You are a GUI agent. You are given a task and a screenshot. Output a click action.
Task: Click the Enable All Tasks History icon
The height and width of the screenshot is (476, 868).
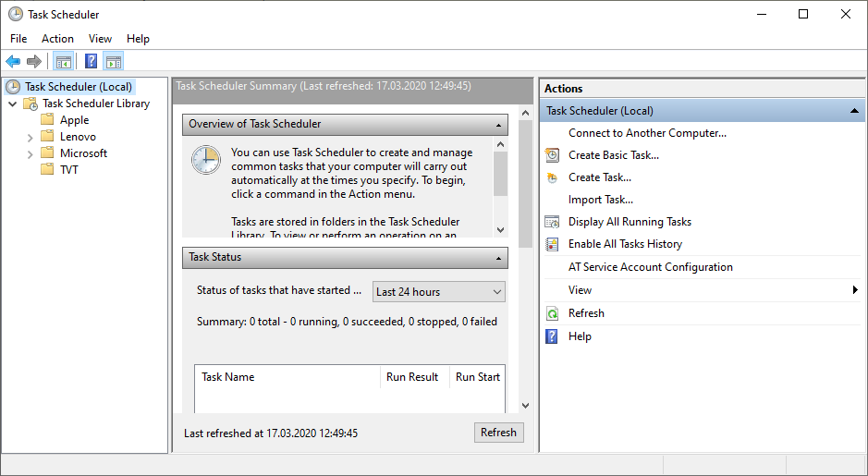(552, 244)
